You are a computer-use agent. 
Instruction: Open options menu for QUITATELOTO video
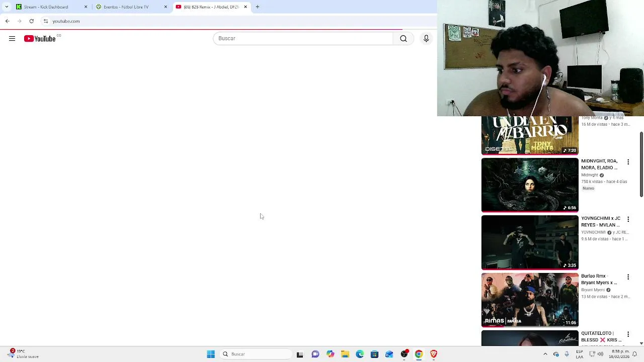tap(628, 334)
